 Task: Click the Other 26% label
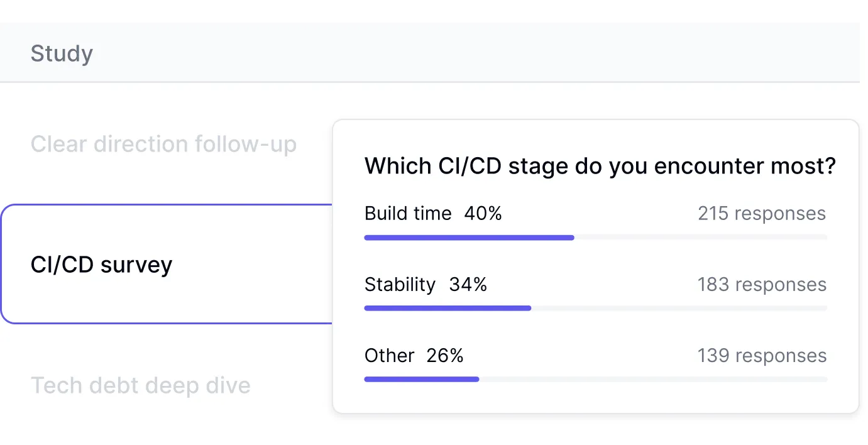[x=414, y=356]
